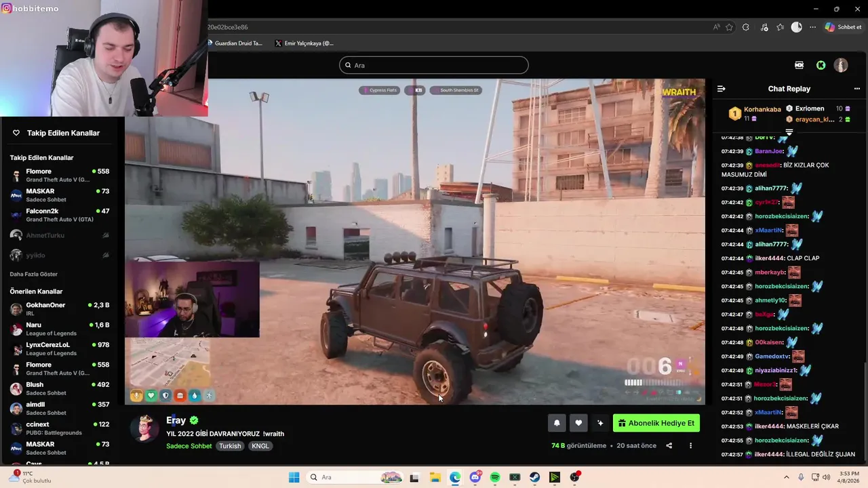Click the heart follow button for Eray
The height and width of the screenshot is (488, 868).
tap(578, 423)
